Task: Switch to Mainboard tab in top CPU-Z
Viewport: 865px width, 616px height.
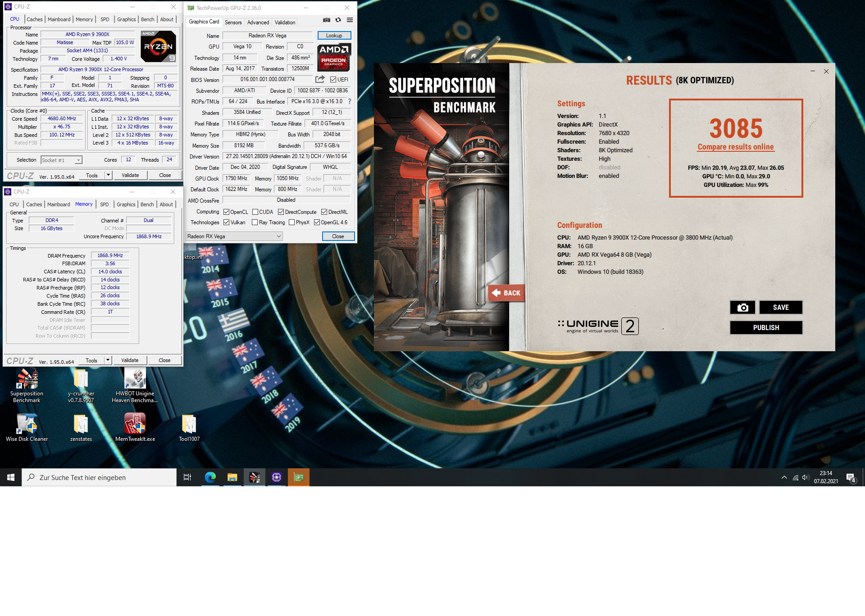Action: point(59,19)
